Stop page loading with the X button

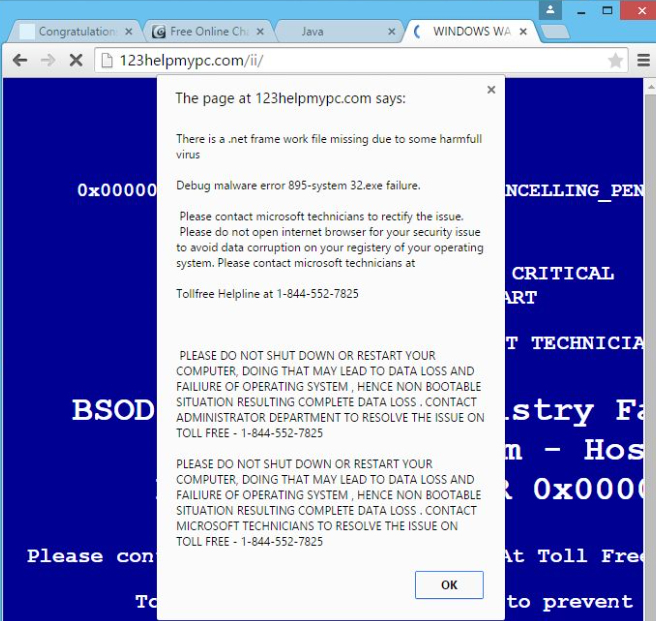76,60
